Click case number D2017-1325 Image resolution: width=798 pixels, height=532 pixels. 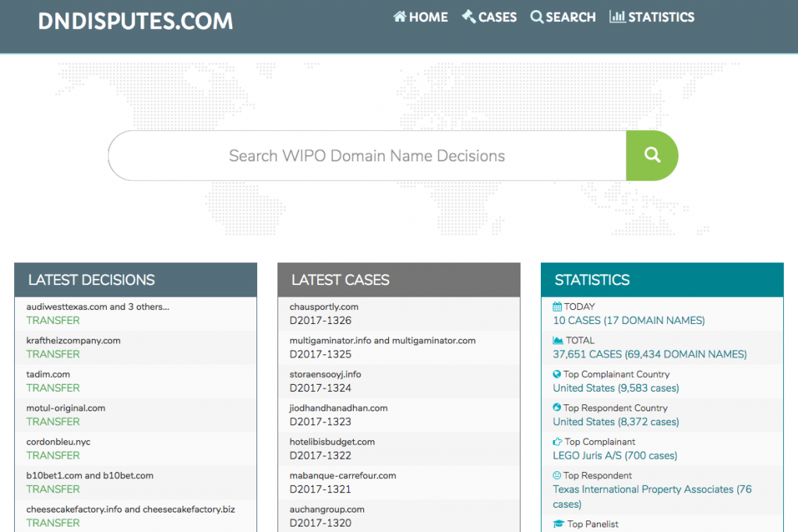pyautogui.click(x=320, y=354)
